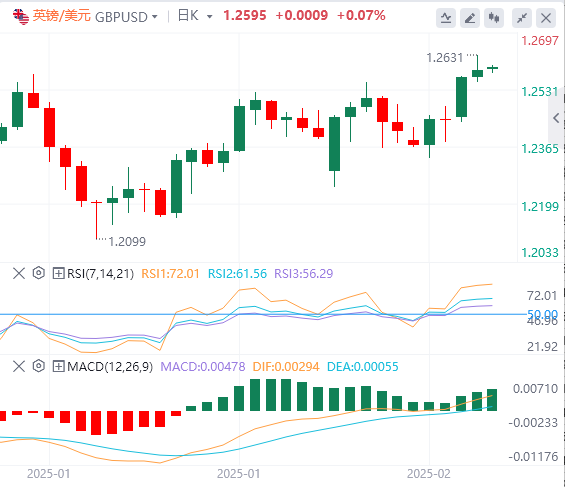Remove the RSI indicator with X
Screen dimensions: 565x487
pos(19,273)
